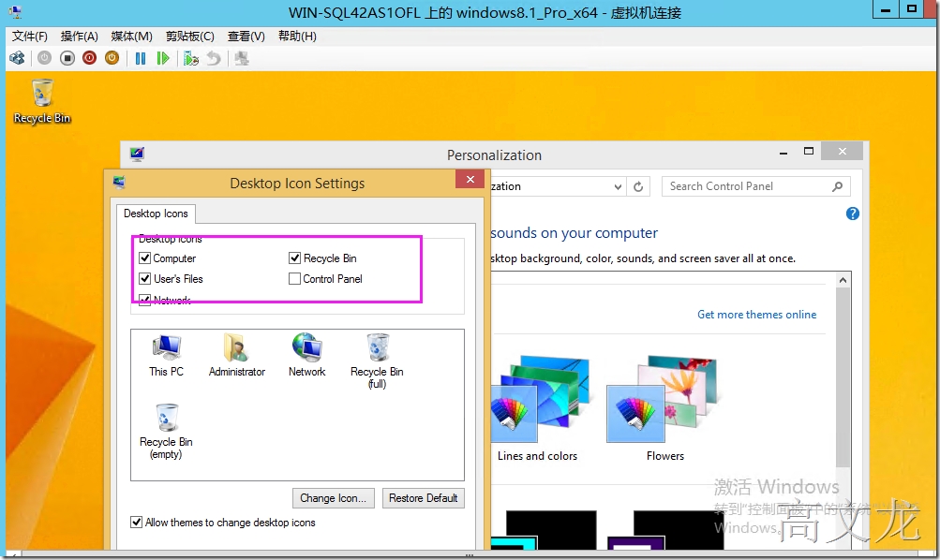The image size is (940, 560).
Task: Close the Desktop Icon Settings dialog
Action: (470, 179)
